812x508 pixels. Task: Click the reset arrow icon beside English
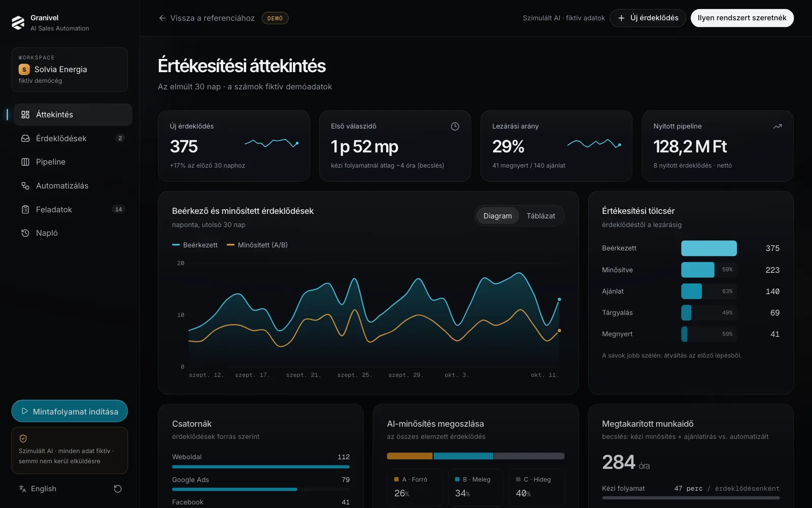point(118,489)
